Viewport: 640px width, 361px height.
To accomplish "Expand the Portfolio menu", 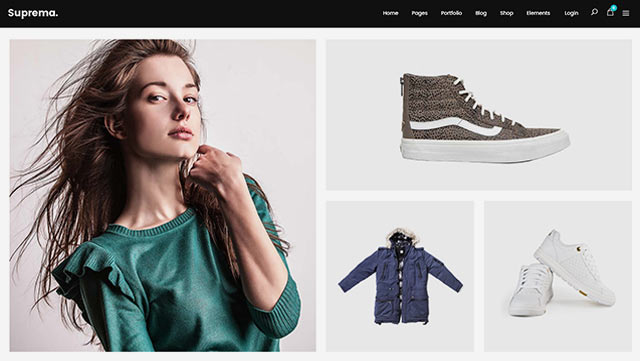I will 451,13.
